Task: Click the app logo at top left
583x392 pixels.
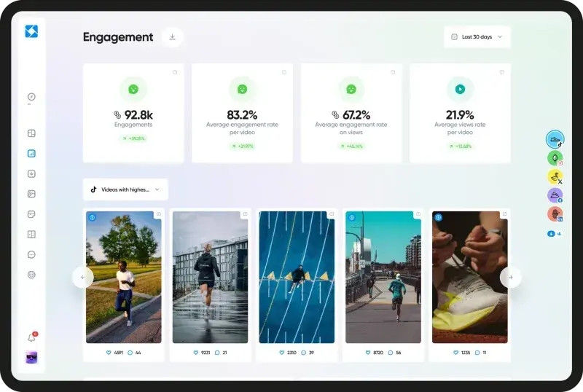Action: tap(31, 31)
